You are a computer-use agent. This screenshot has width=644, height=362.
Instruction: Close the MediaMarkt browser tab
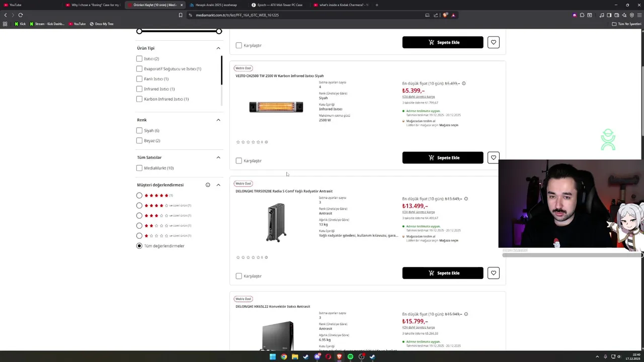(182, 5)
